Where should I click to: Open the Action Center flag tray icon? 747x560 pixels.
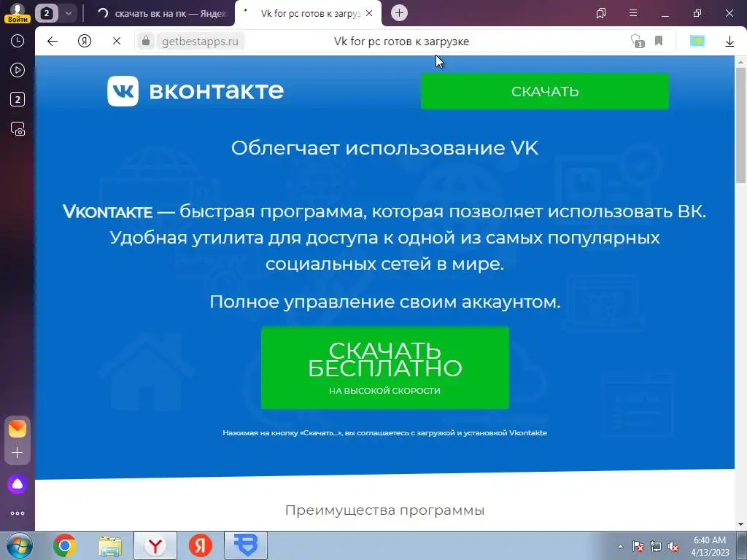638,547
